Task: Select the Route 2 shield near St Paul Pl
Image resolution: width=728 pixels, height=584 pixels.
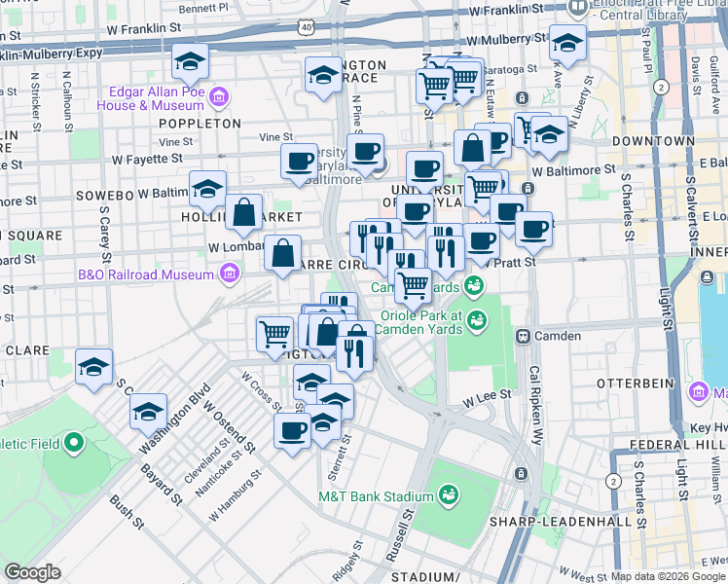Action: [x=662, y=87]
